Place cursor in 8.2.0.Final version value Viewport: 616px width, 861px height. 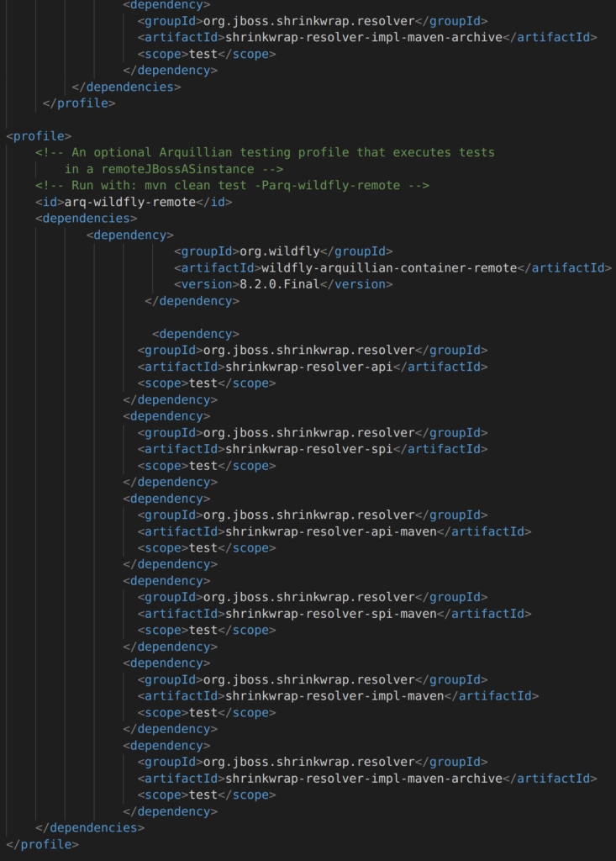280,284
